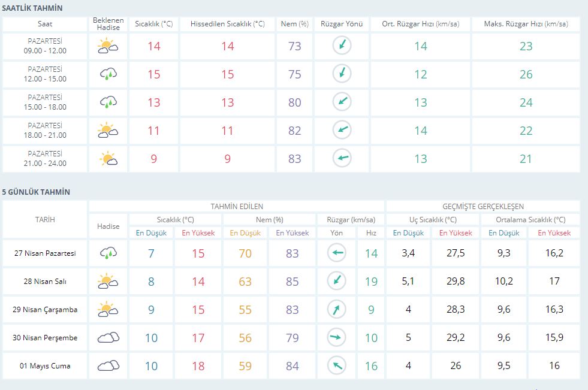
Task: Click the Hissedilen Sıcaklık column header
Action: click(x=227, y=24)
